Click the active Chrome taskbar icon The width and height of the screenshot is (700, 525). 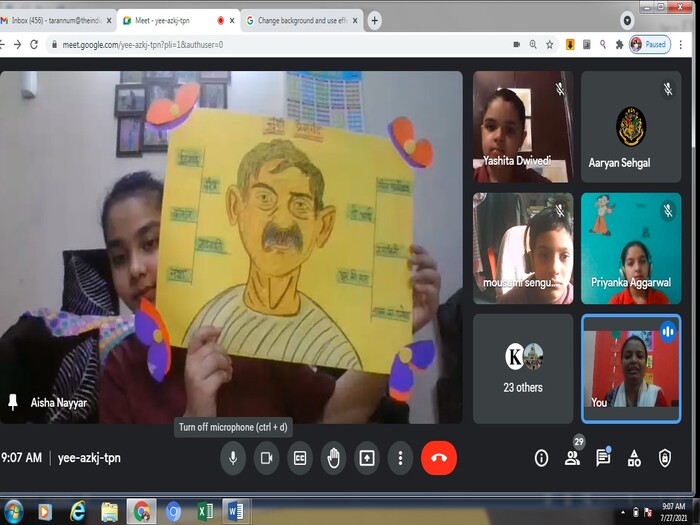[142, 512]
